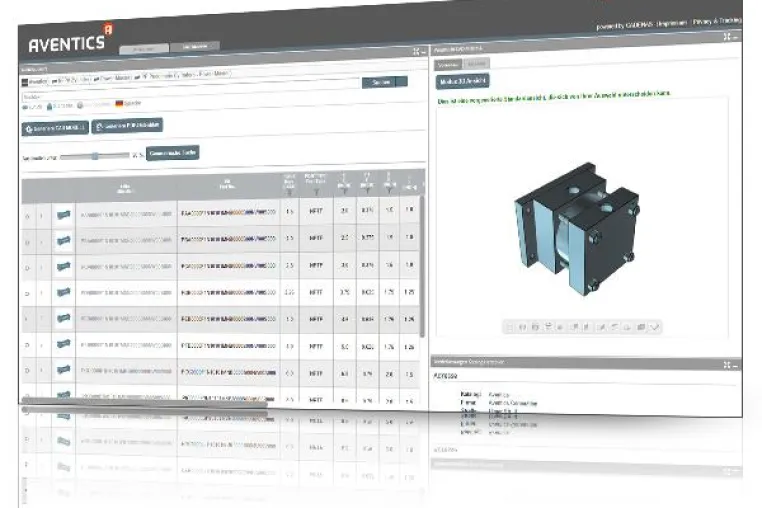Use the table's horizontal scrollbar
The width and height of the screenshot is (762, 508).
(144, 401)
